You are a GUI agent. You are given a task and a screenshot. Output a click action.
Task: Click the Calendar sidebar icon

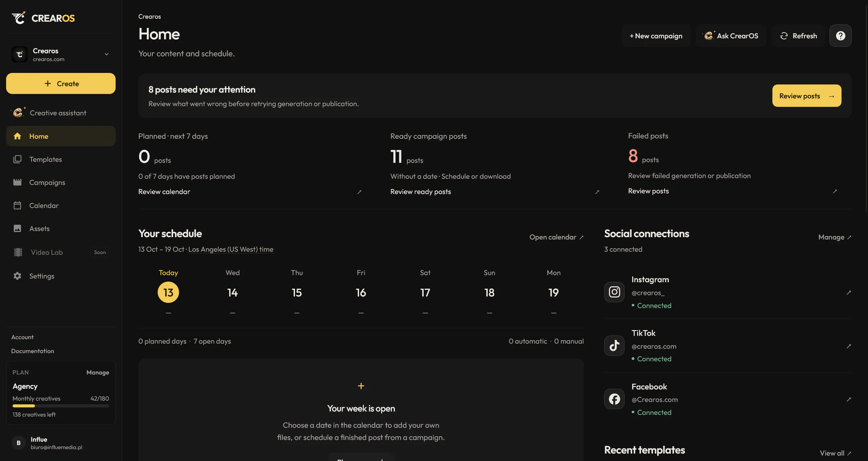click(17, 206)
